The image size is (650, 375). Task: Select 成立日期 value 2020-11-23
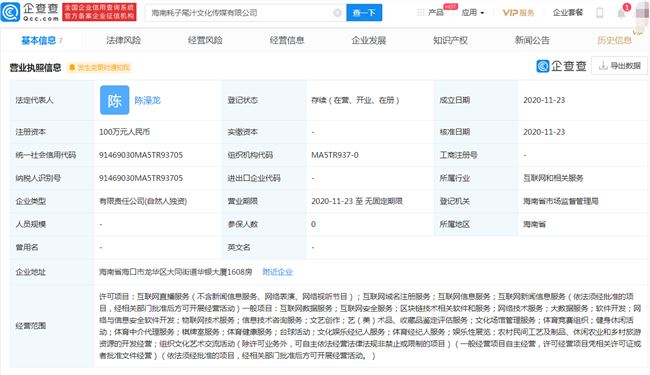pyautogui.click(x=544, y=100)
